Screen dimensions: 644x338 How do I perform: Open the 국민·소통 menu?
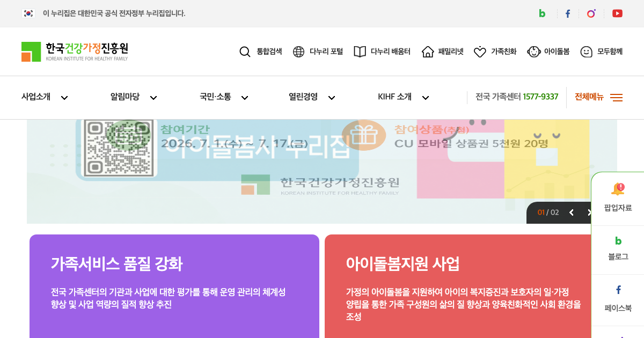215,97
